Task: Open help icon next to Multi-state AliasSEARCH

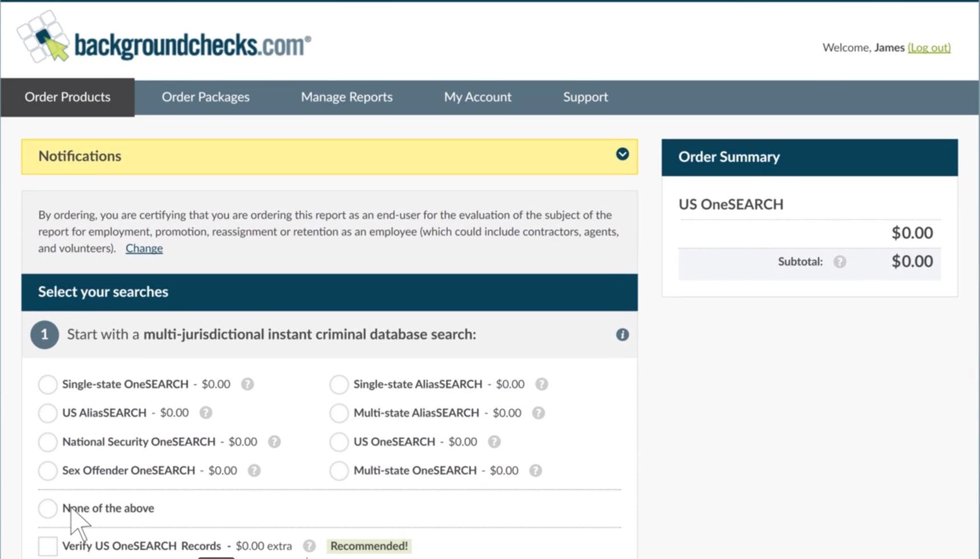Action: point(538,413)
